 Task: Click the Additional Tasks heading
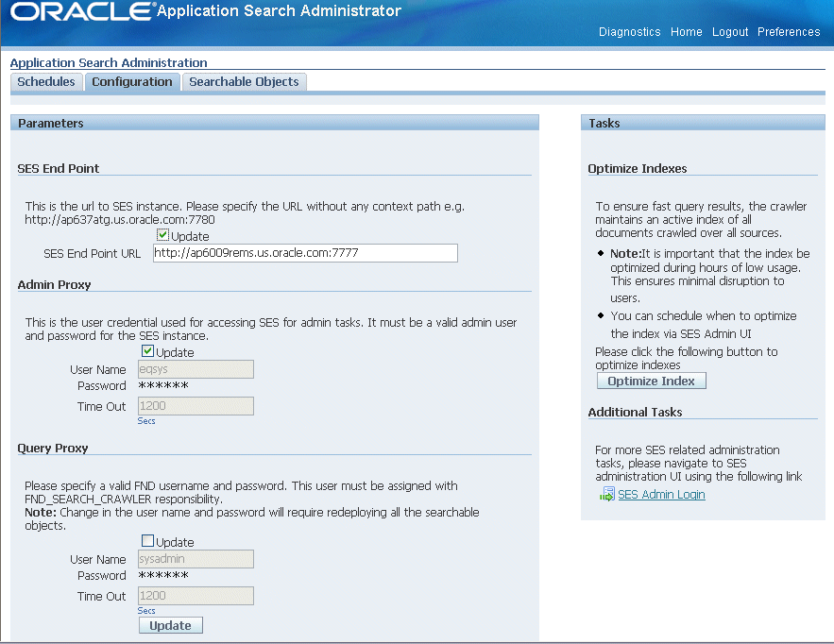635,412
